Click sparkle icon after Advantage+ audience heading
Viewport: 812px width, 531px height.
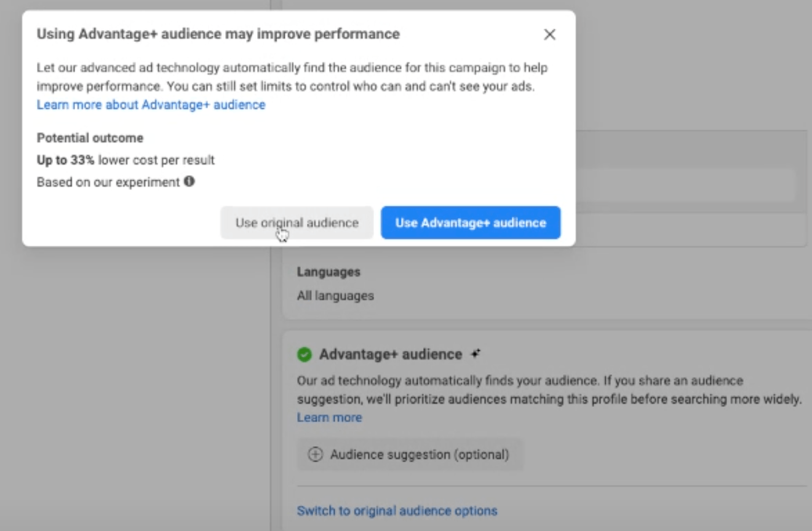point(475,354)
